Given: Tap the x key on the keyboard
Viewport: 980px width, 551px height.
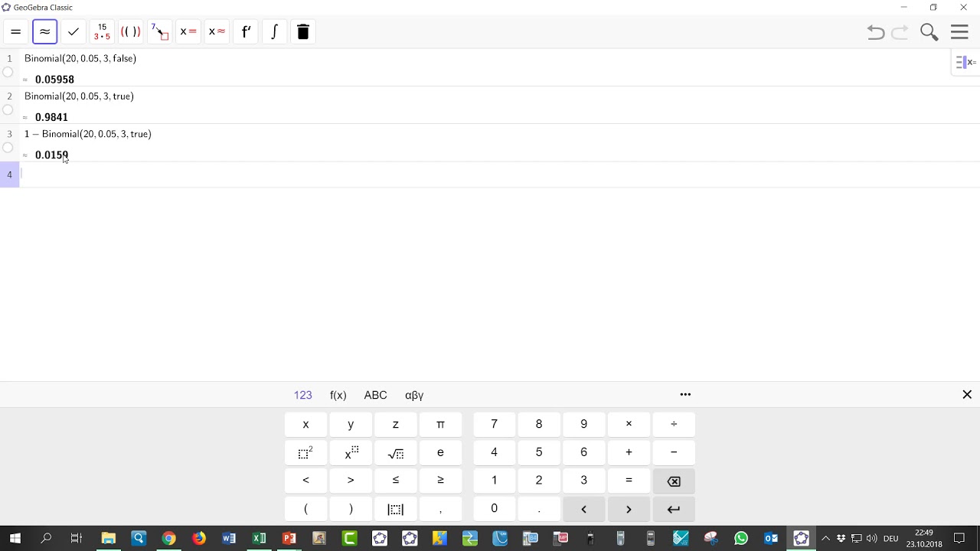Looking at the screenshot, I should (305, 424).
